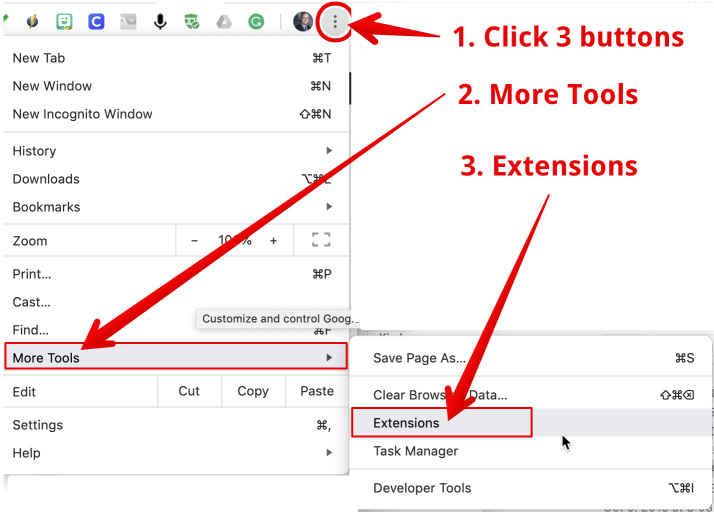Toggle fullscreen from the Zoom row
The image size is (714, 512).
click(x=321, y=240)
